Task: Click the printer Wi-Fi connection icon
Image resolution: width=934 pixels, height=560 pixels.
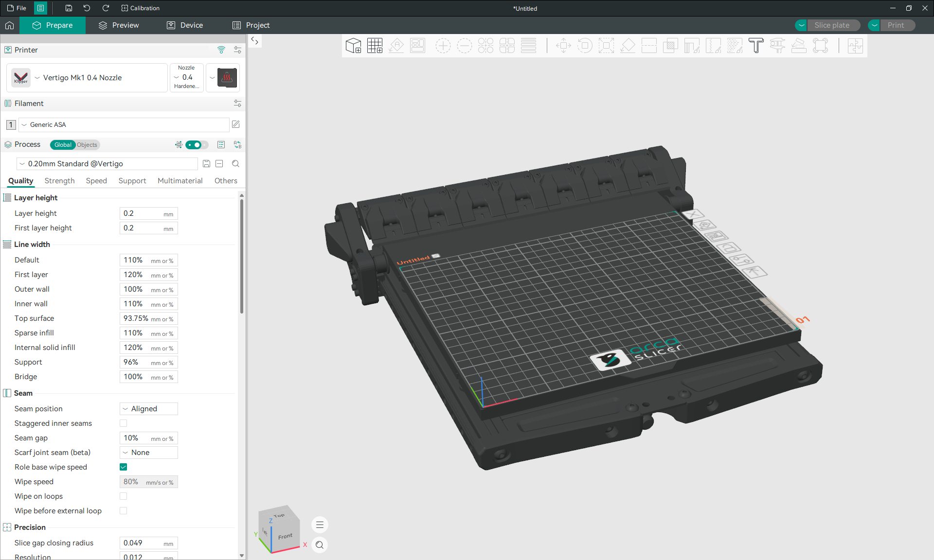Action: pyautogui.click(x=221, y=50)
